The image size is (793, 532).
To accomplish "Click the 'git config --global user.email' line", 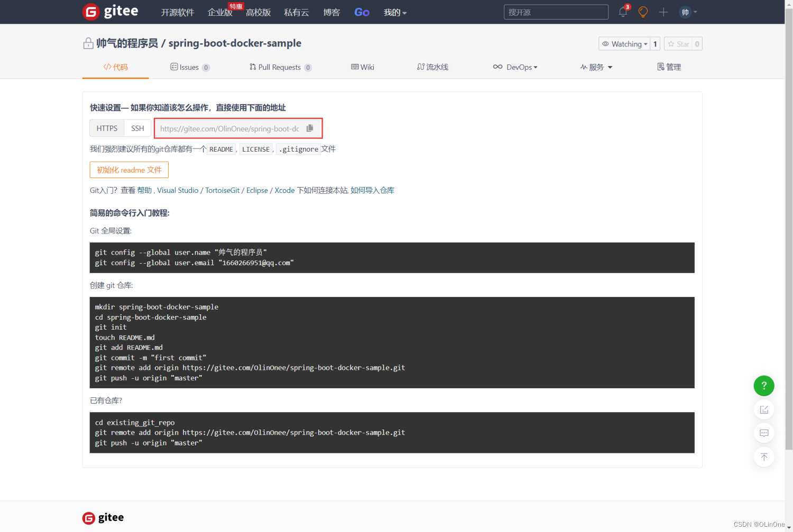I will coord(195,263).
